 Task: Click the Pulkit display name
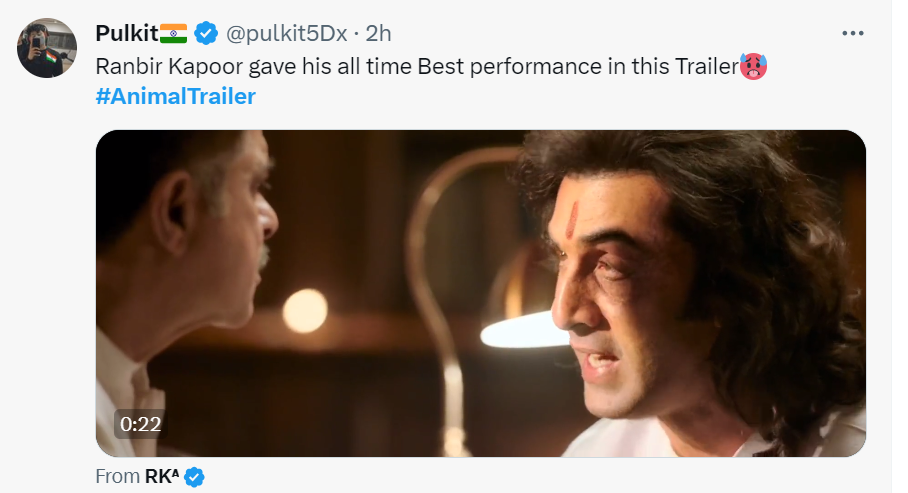pos(127,34)
